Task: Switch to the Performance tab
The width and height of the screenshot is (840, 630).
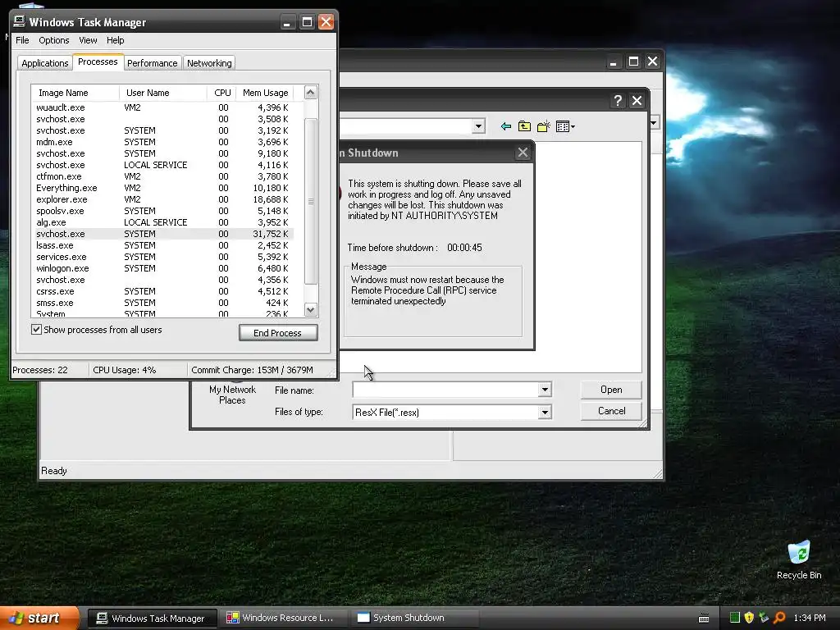Action: tap(152, 63)
